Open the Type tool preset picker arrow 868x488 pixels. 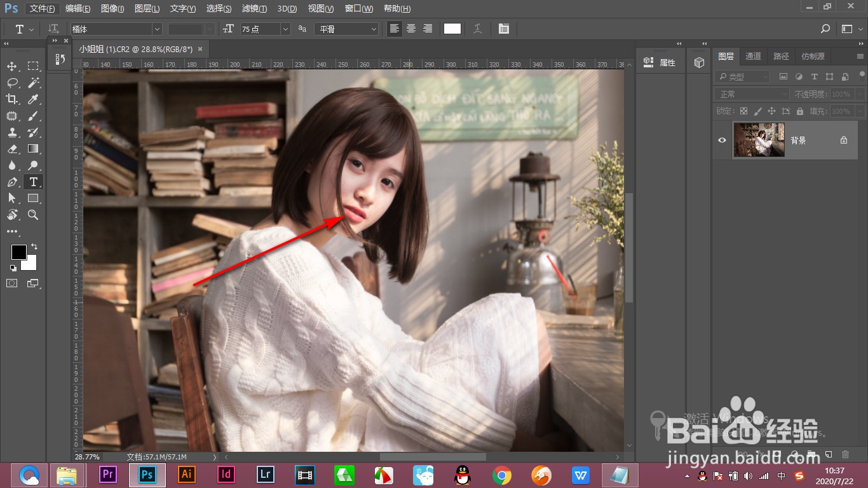32,30
